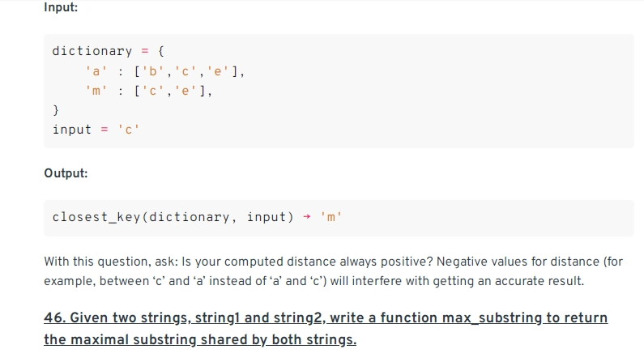Click the 'b' element in the first list
The image size is (644, 358).
(153, 71)
